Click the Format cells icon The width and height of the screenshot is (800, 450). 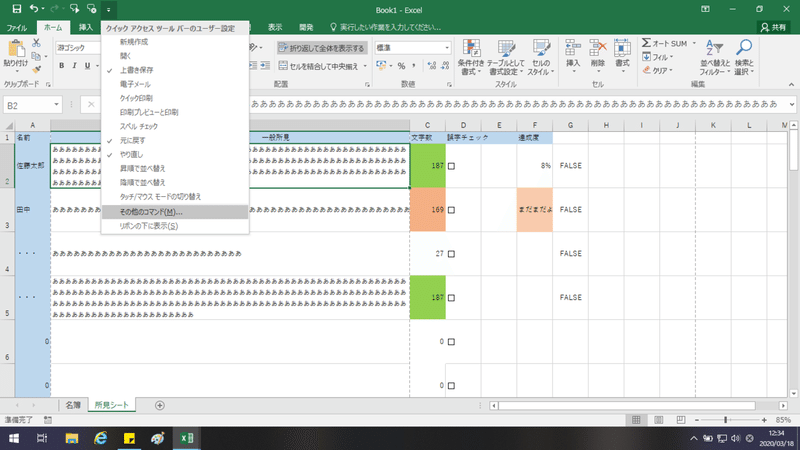click(622, 48)
